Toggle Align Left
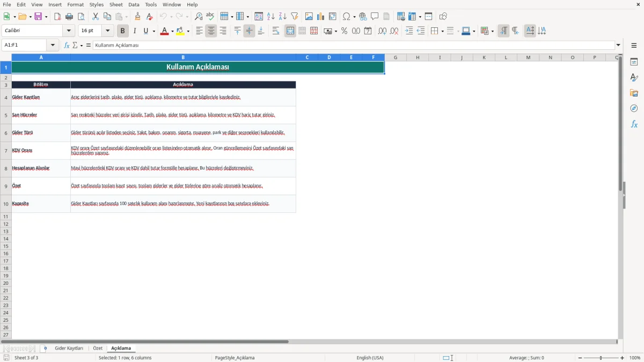644x362 pixels. click(199, 31)
